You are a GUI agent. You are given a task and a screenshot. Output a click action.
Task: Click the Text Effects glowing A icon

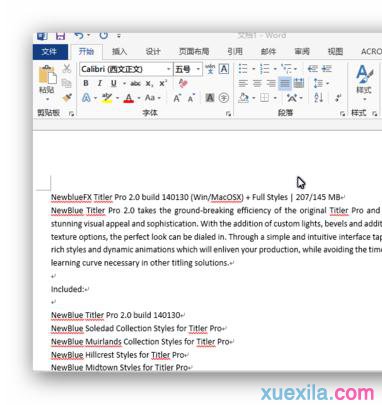coord(86,98)
